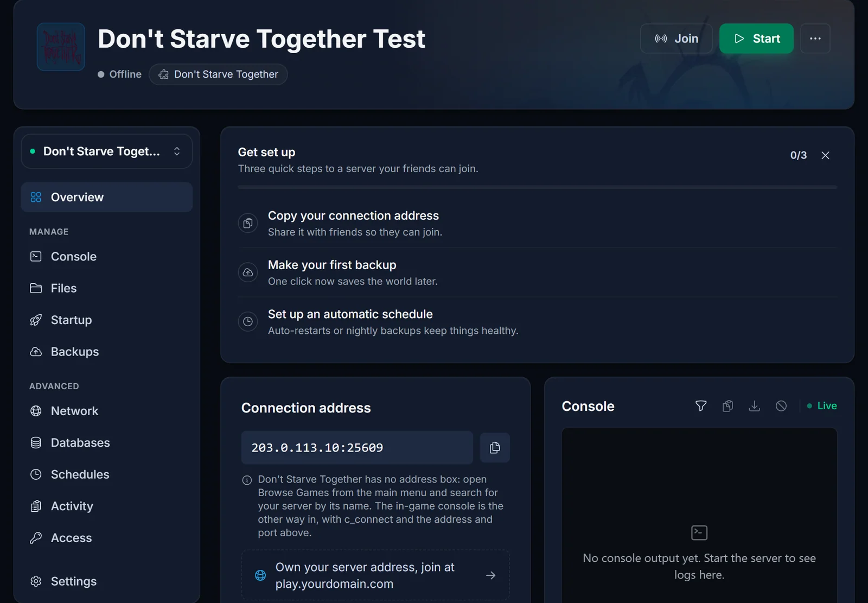
Task: Click the Don't Starve Together server thumbnail
Action: [x=61, y=47]
